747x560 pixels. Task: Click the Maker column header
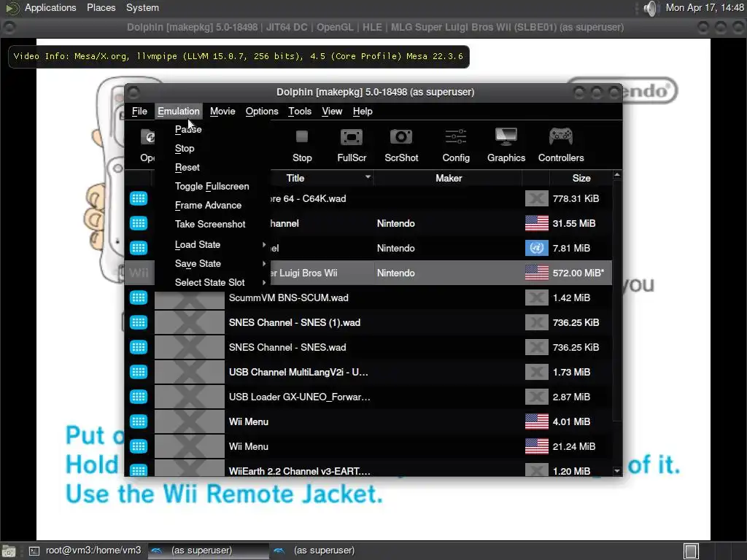point(449,178)
